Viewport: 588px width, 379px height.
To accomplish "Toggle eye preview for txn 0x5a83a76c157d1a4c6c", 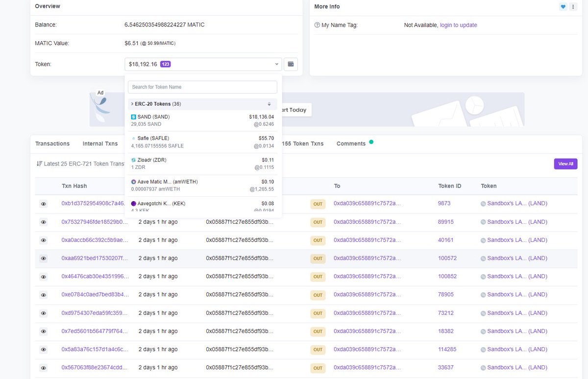I will click(x=44, y=350).
